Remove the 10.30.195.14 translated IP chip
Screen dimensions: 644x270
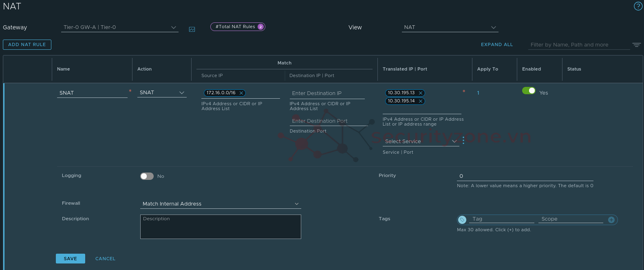click(421, 101)
